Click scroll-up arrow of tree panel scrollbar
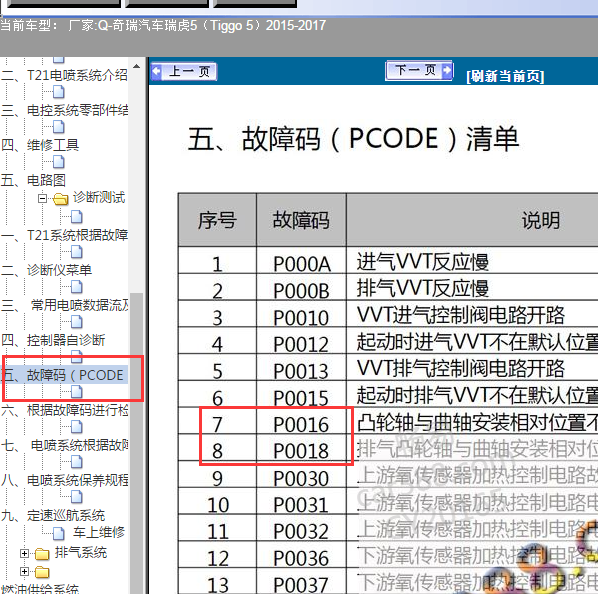The width and height of the screenshot is (598, 594). (x=136, y=66)
